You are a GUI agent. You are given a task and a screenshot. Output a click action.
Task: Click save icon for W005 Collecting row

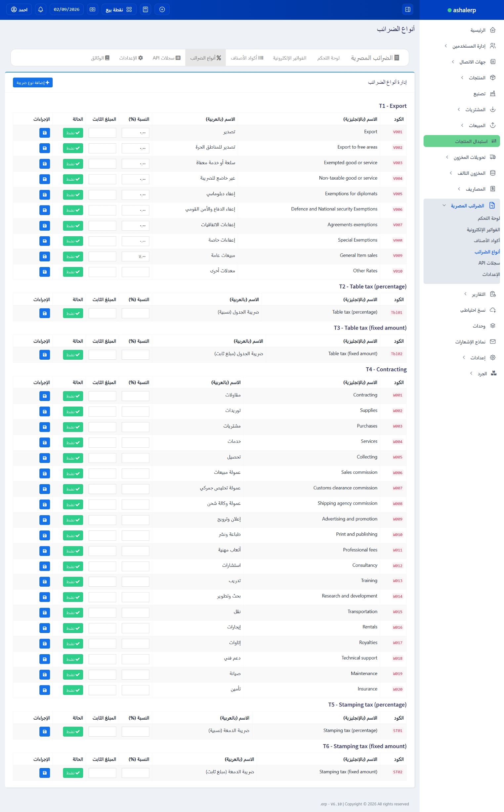tap(45, 458)
